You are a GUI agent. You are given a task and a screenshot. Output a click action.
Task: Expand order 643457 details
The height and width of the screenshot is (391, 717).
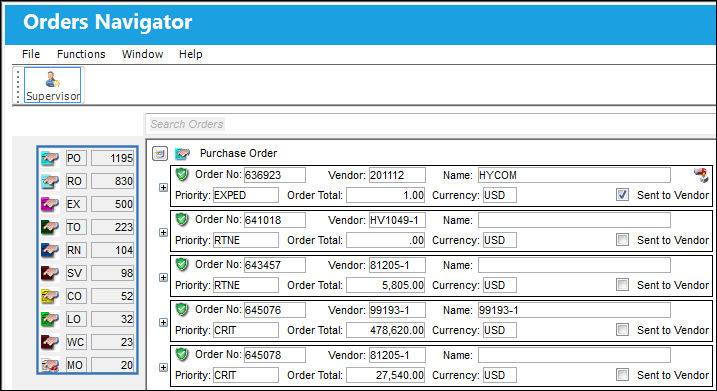pyautogui.click(x=163, y=278)
